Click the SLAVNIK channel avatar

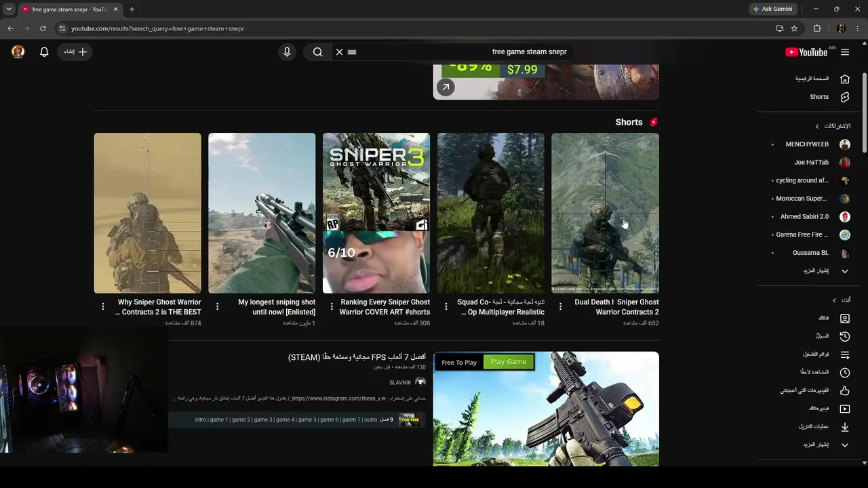point(420,382)
